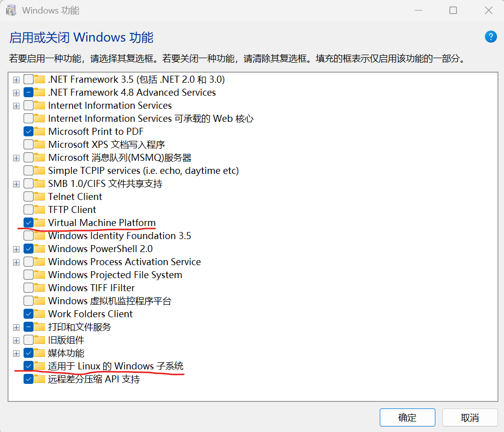Click the blue help question mark icon
The width and height of the screenshot is (504, 432).
pyautogui.click(x=490, y=37)
